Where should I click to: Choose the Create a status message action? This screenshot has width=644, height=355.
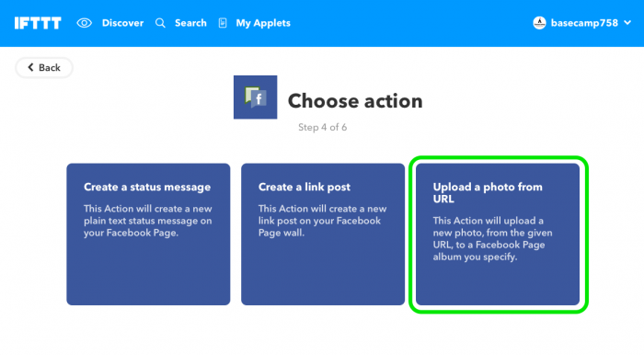click(x=148, y=235)
